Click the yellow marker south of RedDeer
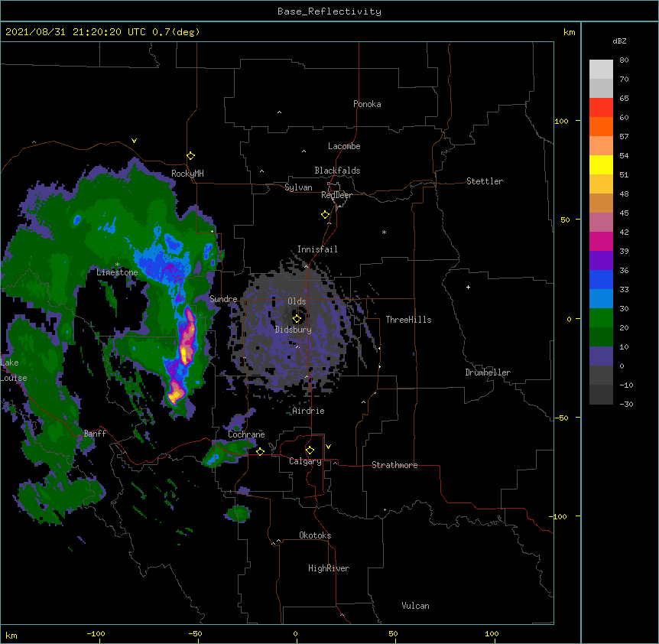 click(x=325, y=214)
